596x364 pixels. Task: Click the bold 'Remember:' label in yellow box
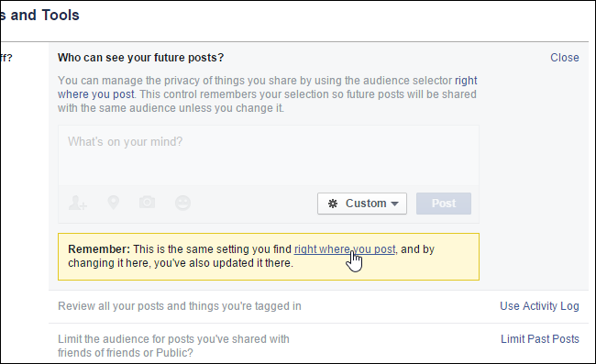click(99, 249)
